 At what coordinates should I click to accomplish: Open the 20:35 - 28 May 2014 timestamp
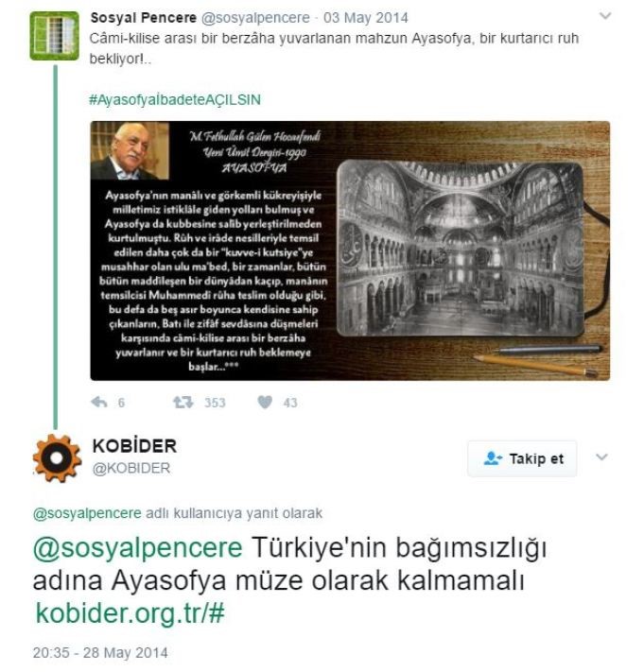tap(100, 653)
